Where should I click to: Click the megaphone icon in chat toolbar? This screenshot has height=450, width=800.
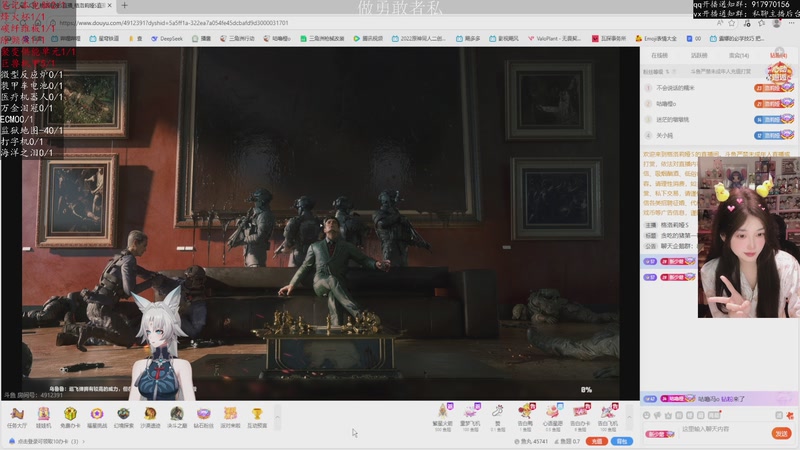tap(658, 415)
